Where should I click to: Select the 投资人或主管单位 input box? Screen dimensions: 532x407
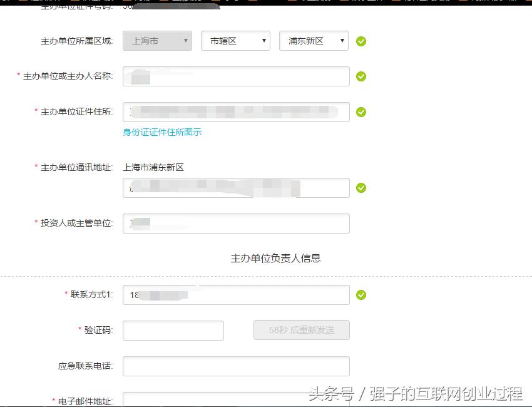coord(236,223)
